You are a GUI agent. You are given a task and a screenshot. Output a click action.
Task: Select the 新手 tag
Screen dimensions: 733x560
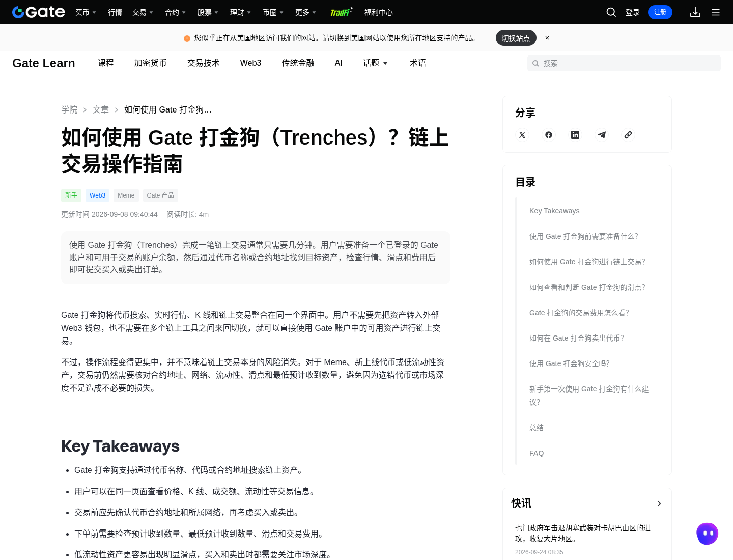coord(71,195)
